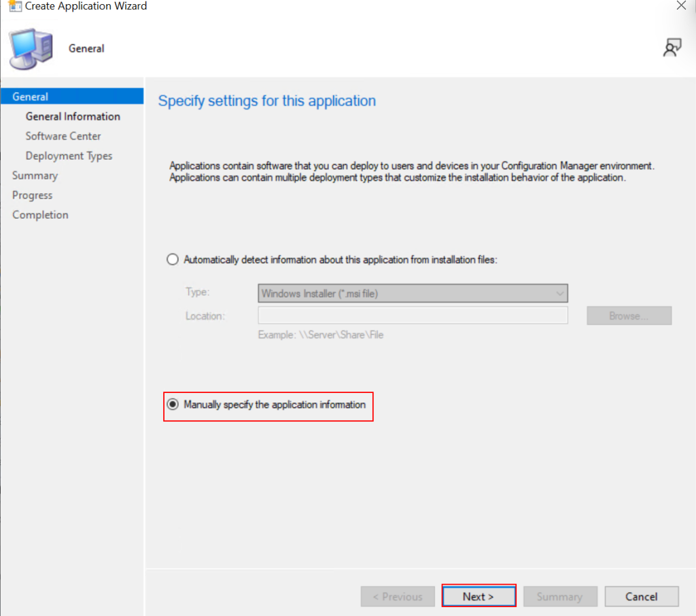The image size is (696, 616).
Task: Select Manually specify the application information
Action: pyautogui.click(x=173, y=405)
